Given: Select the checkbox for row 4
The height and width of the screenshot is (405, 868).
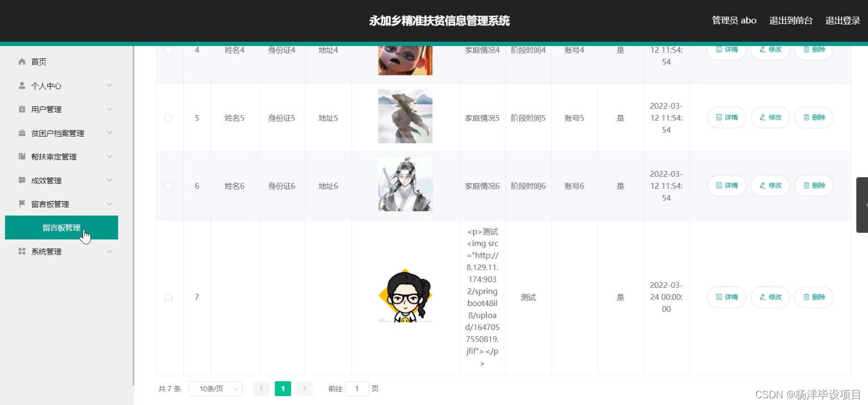Looking at the screenshot, I should point(168,50).
